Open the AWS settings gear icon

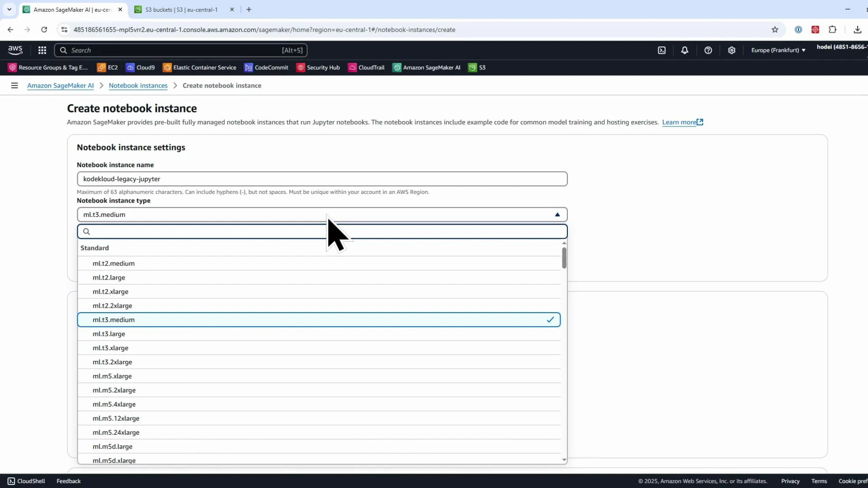click(732, 50)
